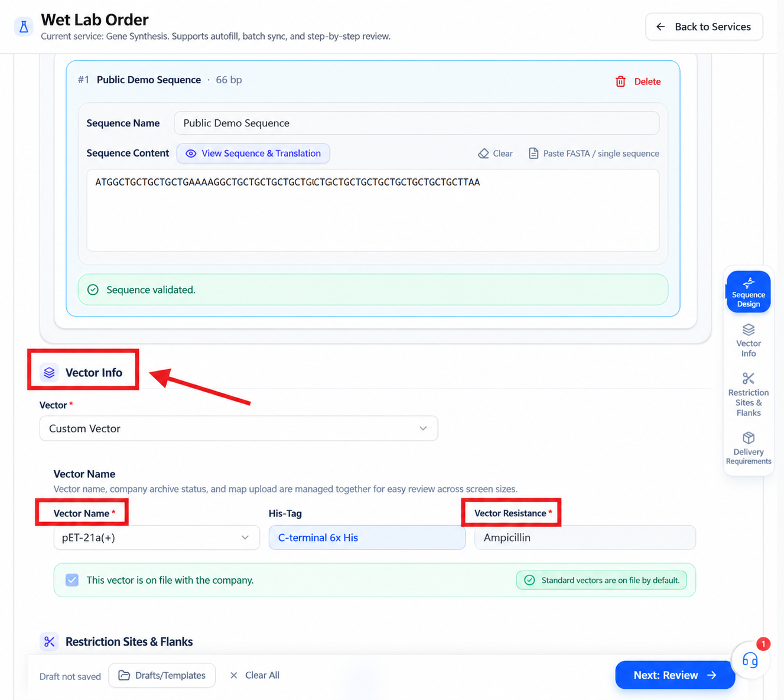This screenshot has width=784, height=700.
Task: Click the folder icon in Drafts/Templates
Action: [x=124, y=675]
